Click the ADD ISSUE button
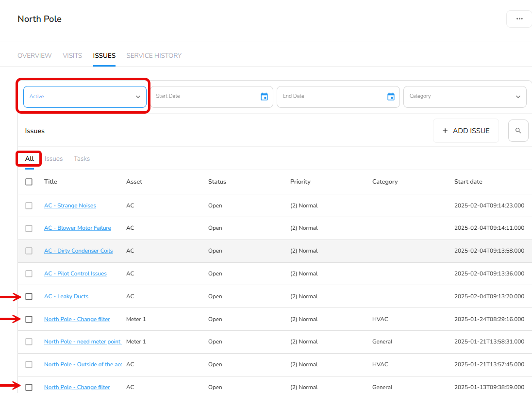 [x=466, y=131]
